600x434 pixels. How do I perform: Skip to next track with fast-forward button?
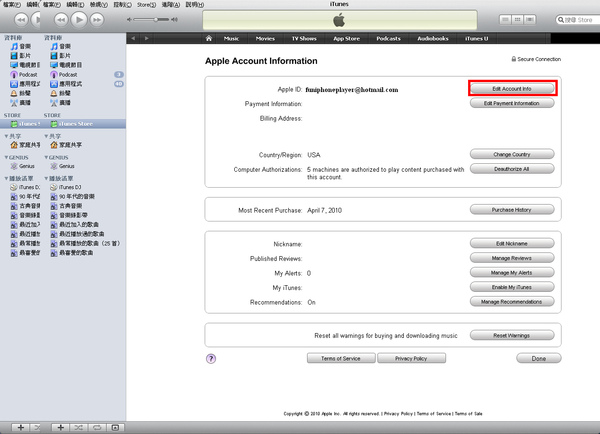(x=97, y=20)
